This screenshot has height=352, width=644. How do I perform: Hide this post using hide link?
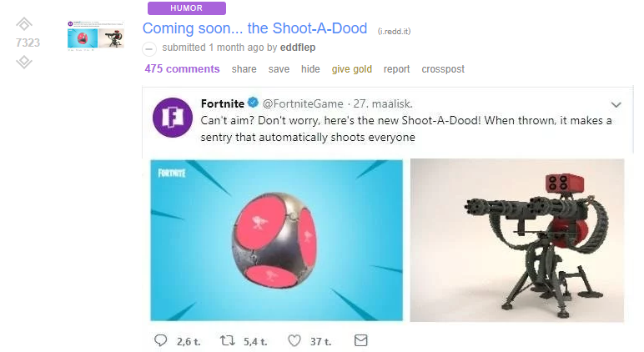click(x=310, y=69)
